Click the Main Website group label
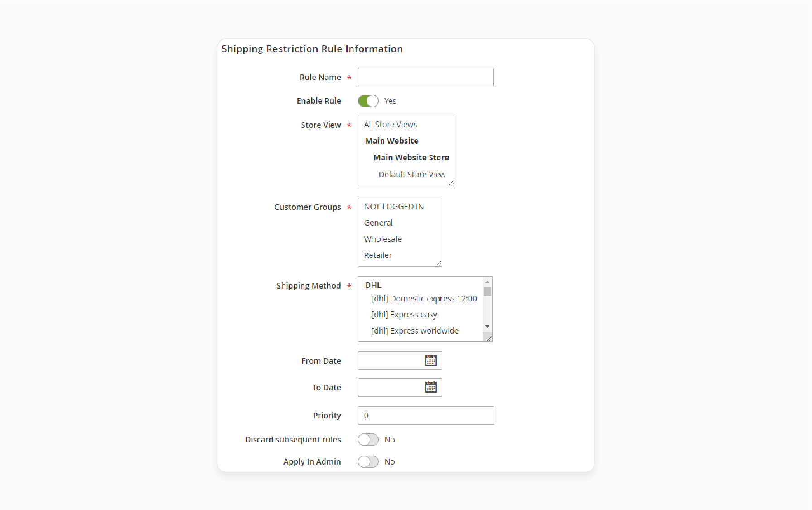This screenshot has height=510, width=812. click(392, 141)
